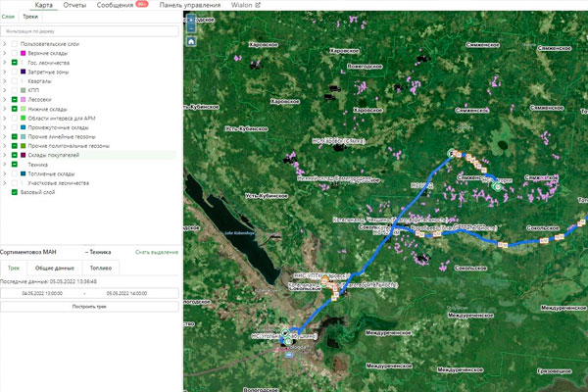588x392 pixels.
Task: Click dark blue swatch of Запретные зоны
Action: coord(23,72)
